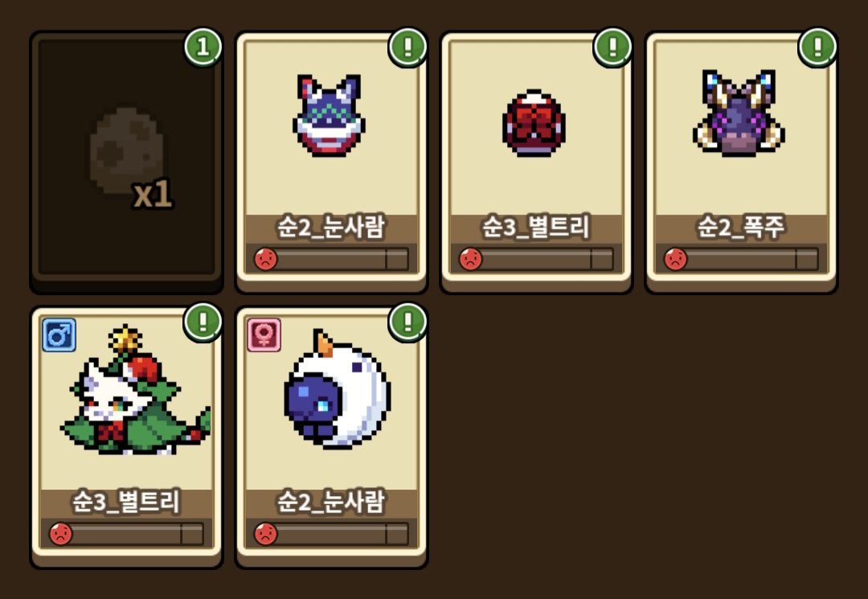Tap alert badge on Christmas cat card
868x599 pixels.
[203, 322]
